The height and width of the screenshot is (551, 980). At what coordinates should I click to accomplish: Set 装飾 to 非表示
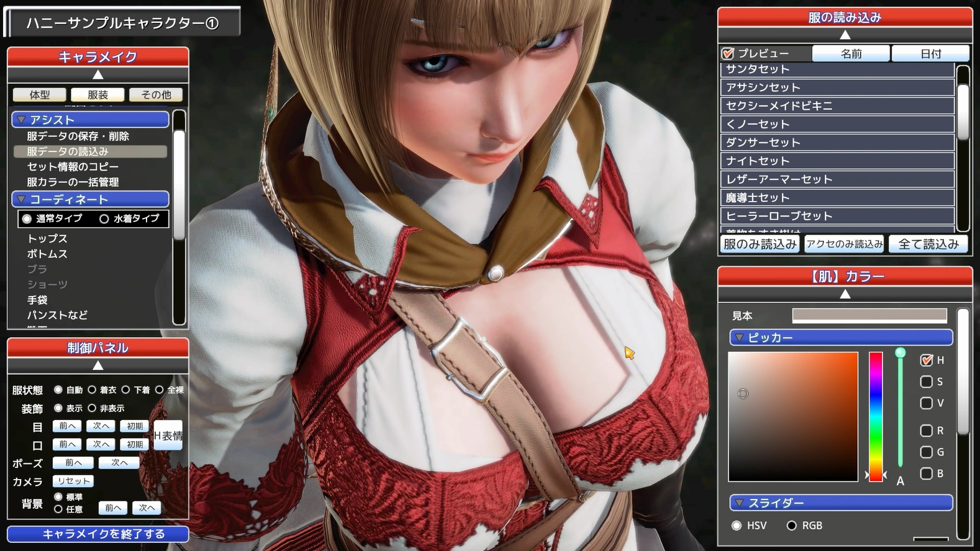pyautogui.click(x=92, y=408)
